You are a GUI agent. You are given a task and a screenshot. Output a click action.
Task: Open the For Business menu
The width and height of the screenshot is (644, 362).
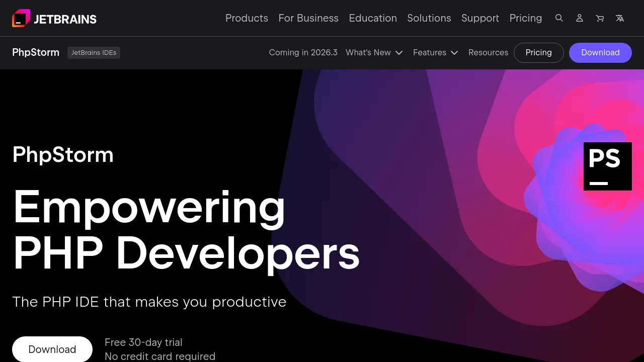(x=308, y=18)
